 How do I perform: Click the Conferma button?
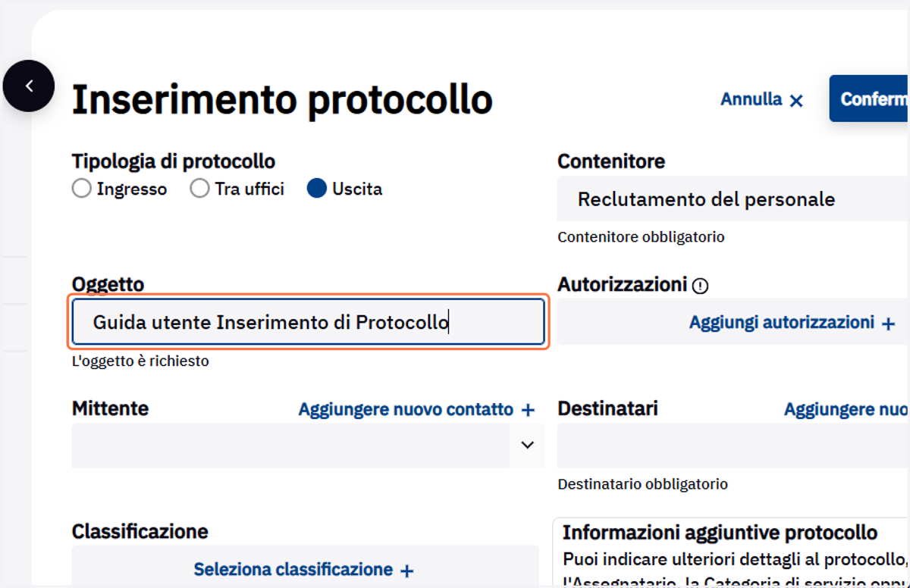pyautogui.click(x=870, y=99)
